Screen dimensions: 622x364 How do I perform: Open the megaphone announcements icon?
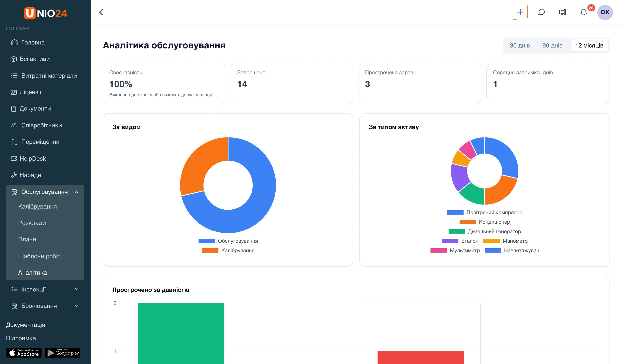[x=563, y=12]
